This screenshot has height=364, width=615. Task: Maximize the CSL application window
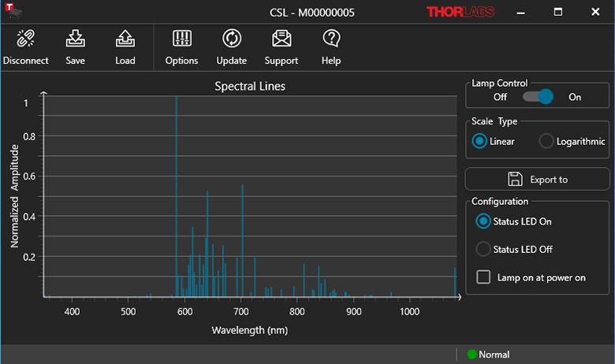click(558, 12)
